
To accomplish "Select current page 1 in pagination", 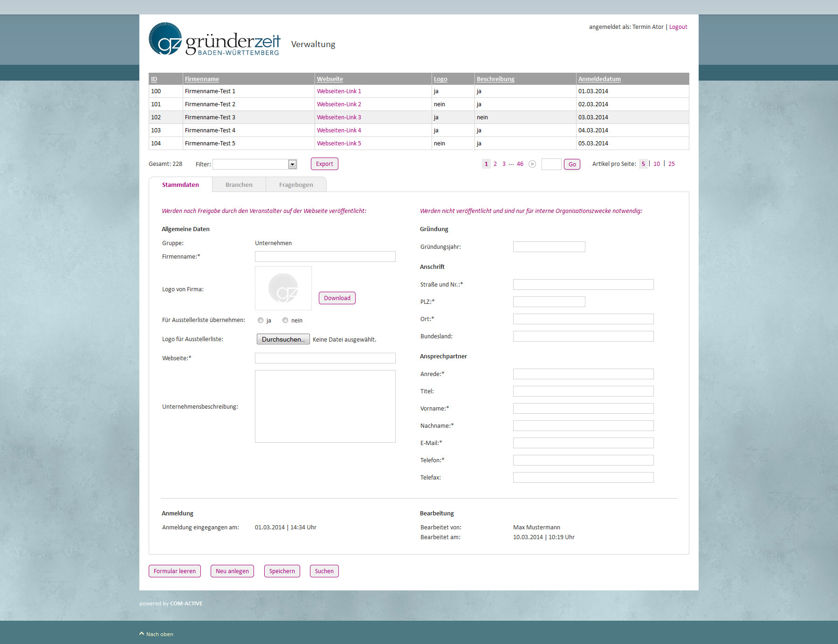I will [486, 164].
